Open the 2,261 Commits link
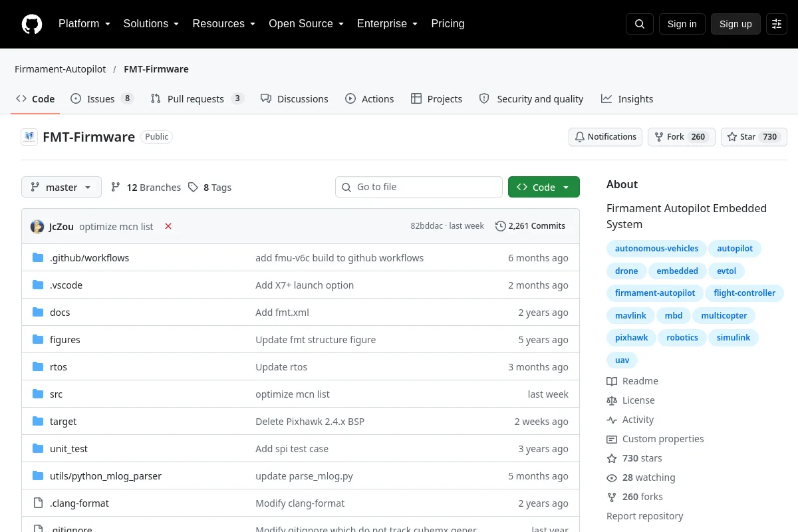The image size is (798, 532). coord(530,226)
